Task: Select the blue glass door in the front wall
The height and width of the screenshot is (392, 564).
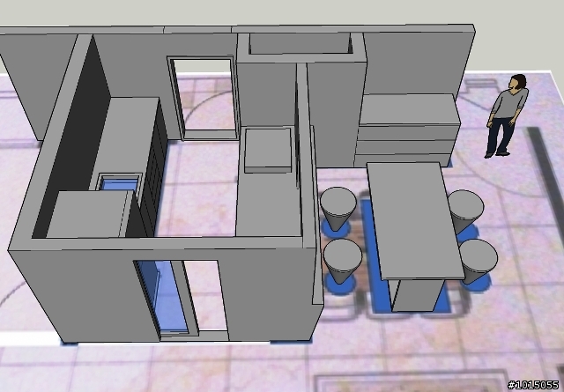Action: (x=164, y=296)
